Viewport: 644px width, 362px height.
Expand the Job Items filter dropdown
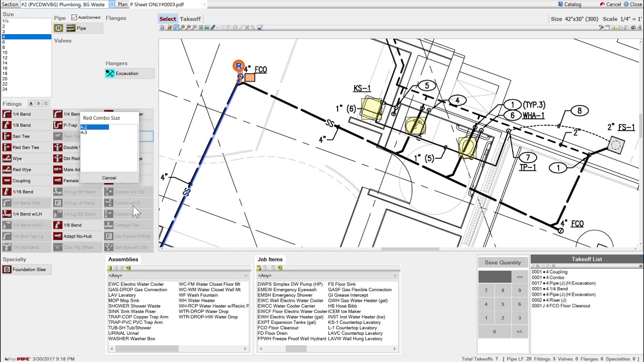395,276
